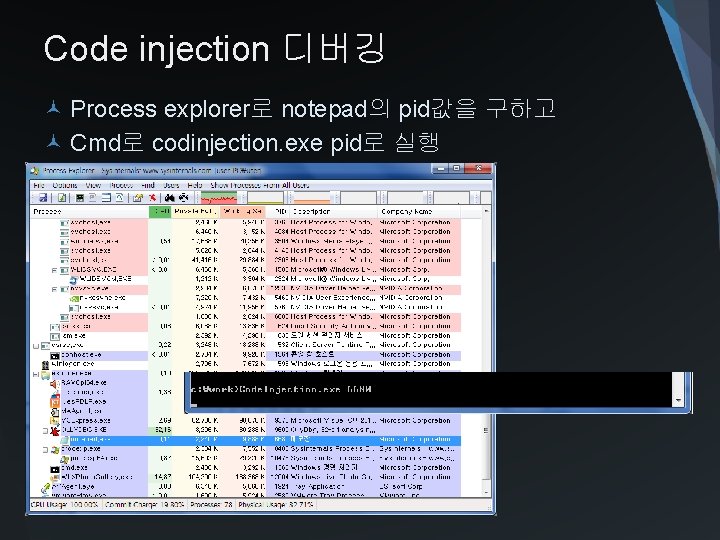Click process list scrollbar up arrow
Image resolution: width=720 pixels, height=540 pixels.
486,211
